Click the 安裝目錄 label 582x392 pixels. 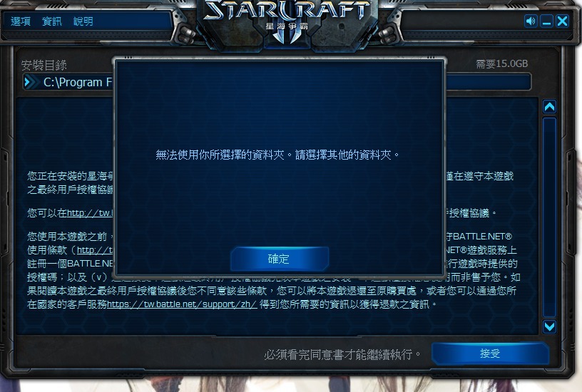click(44, 66)
